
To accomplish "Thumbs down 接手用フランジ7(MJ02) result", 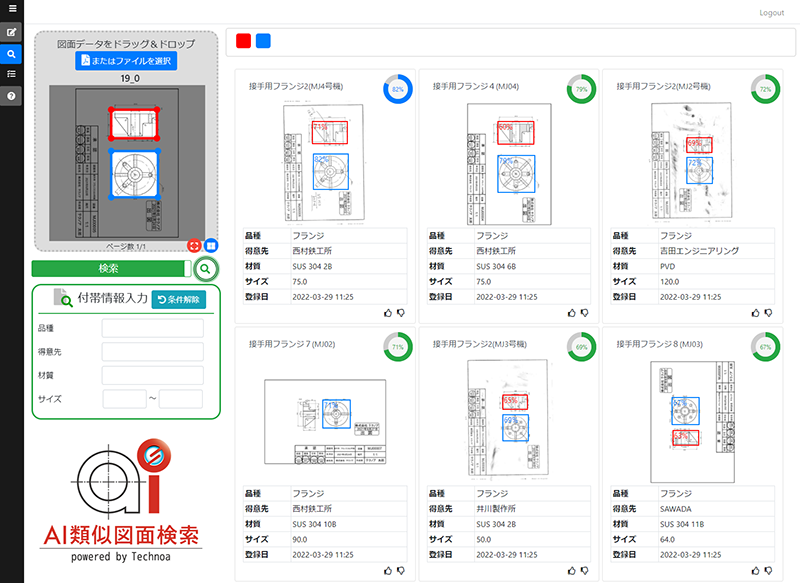I will [x=401, y=571].
